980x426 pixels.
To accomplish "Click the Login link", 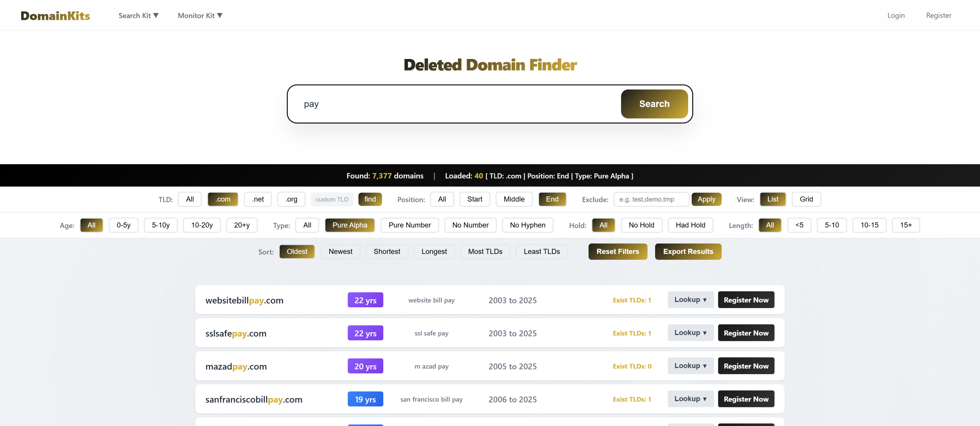I will 896,15.
